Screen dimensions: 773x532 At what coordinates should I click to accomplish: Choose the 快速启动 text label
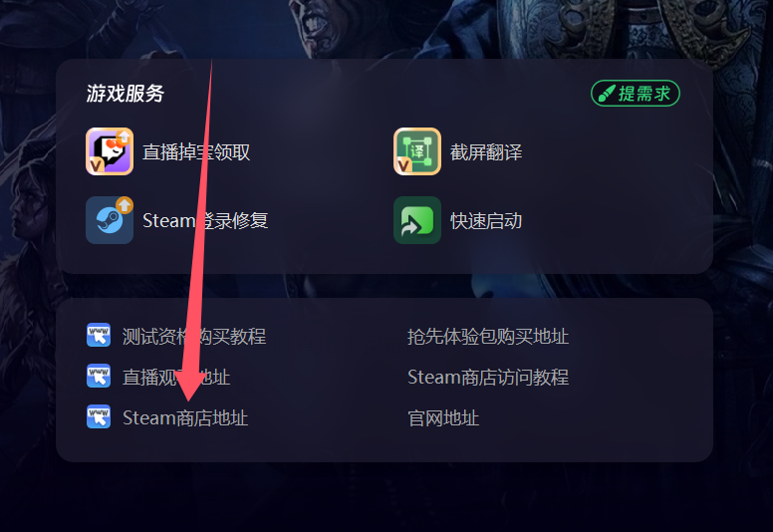pyautogui.click(x=486, y=220)
